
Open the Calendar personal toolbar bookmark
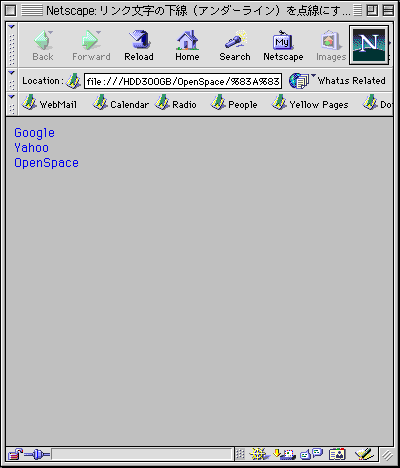click(121, 104)
